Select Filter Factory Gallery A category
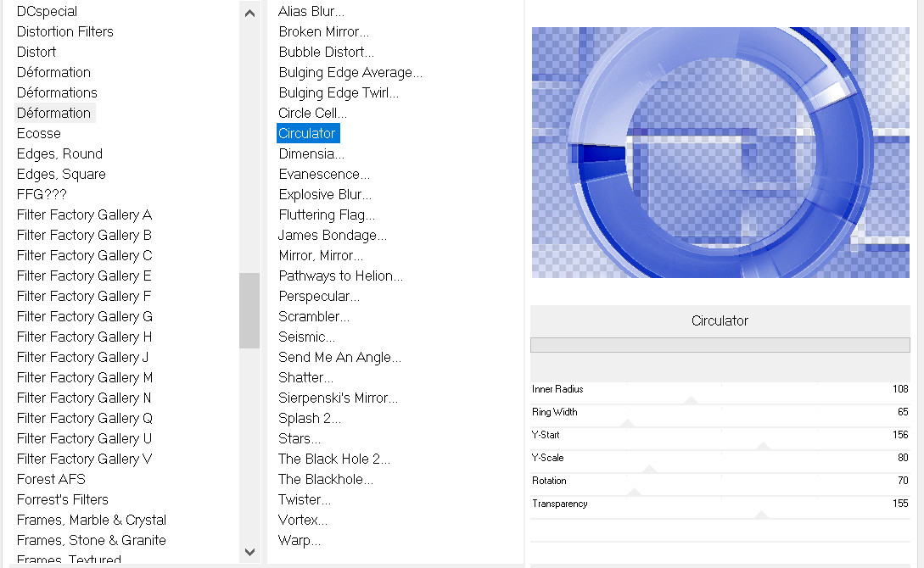 pos(84,214)
